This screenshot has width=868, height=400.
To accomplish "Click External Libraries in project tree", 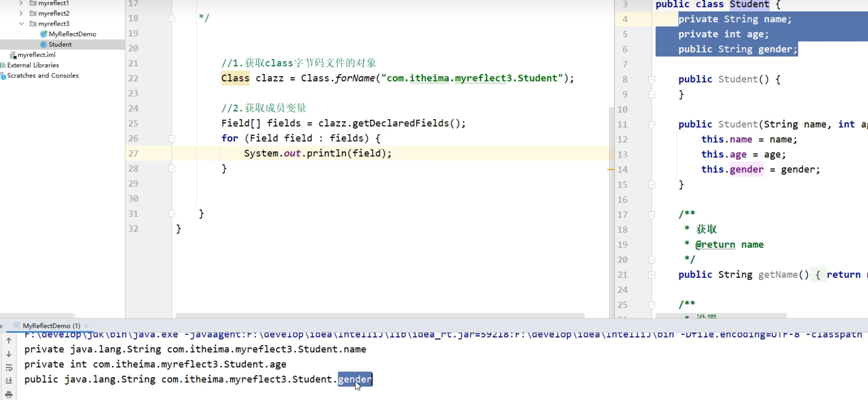I will [x=33, y=65].
